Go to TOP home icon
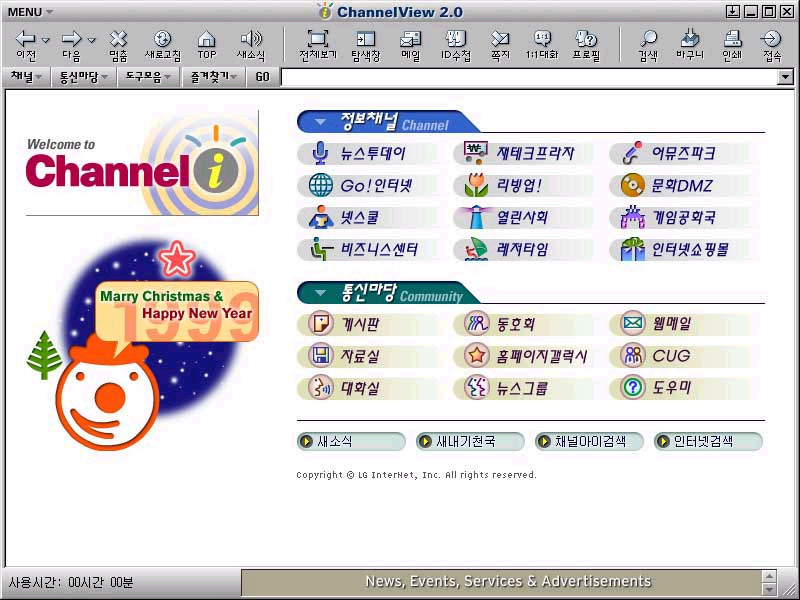The width and height of the screenshot is (800, 600). pos(207,38)
